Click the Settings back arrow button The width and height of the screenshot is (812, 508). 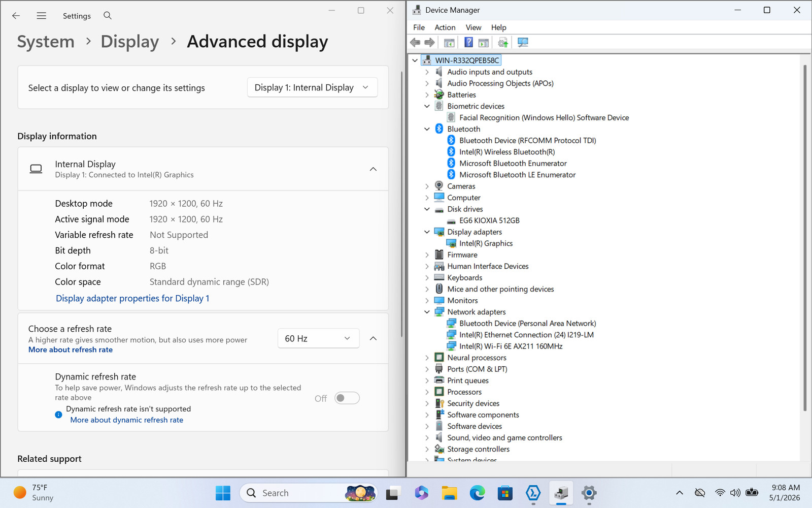16,16
